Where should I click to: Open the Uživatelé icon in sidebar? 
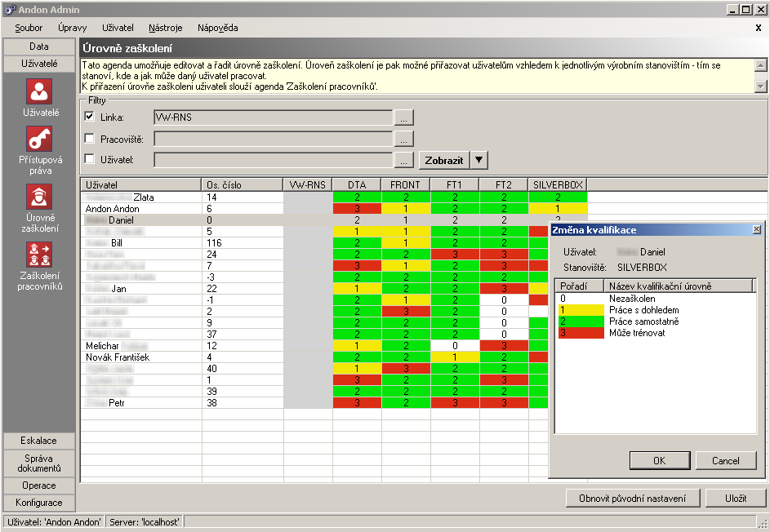(x=40, y=91)
